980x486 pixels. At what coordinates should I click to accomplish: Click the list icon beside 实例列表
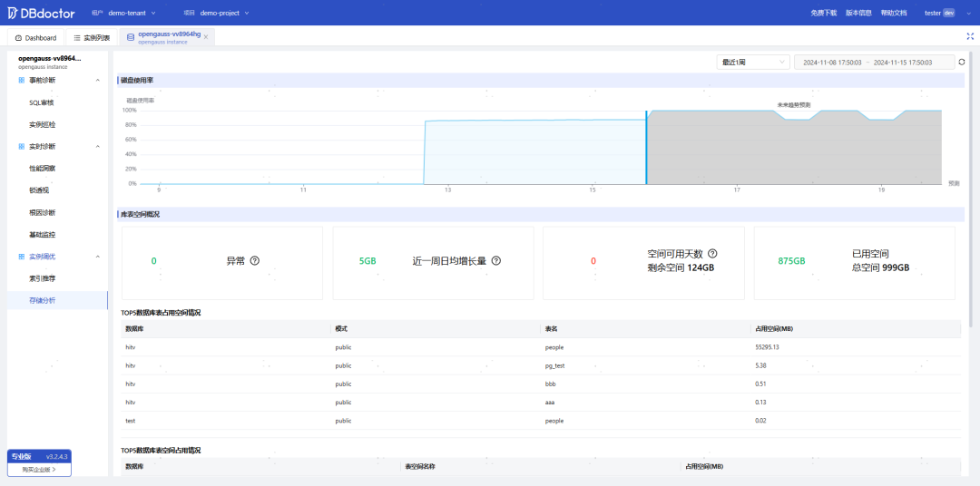[x=77, y=38]
